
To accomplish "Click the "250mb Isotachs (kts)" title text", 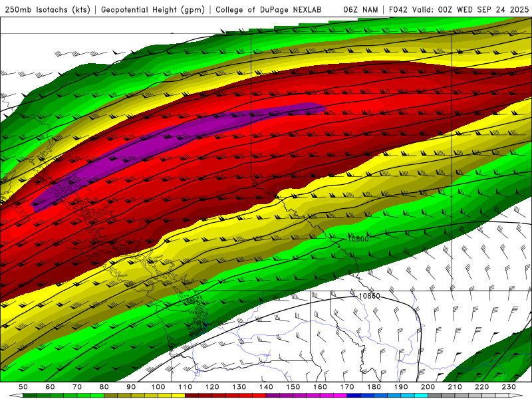I will [47, 10].
